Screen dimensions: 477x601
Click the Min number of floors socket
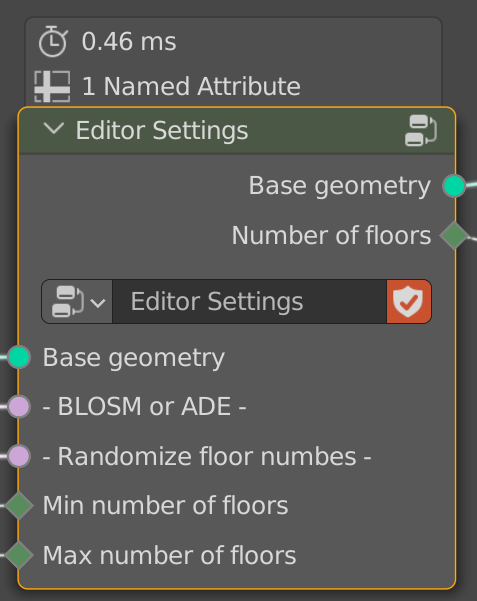19,506
